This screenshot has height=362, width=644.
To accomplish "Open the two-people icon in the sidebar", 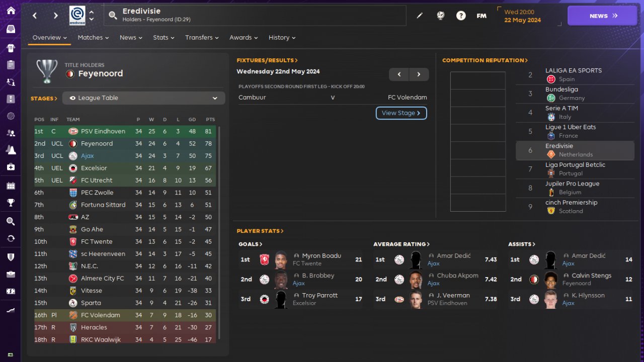I will pos(11,133).
